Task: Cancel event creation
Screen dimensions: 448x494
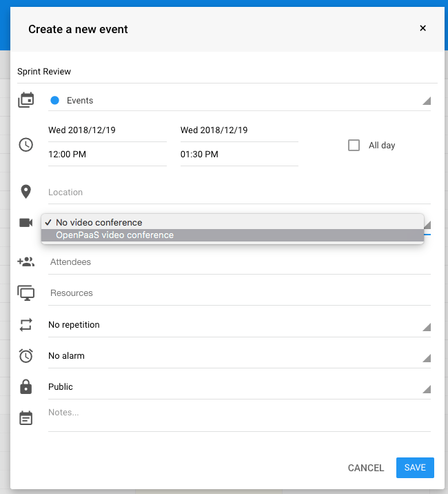Action: tap(366, 468)
